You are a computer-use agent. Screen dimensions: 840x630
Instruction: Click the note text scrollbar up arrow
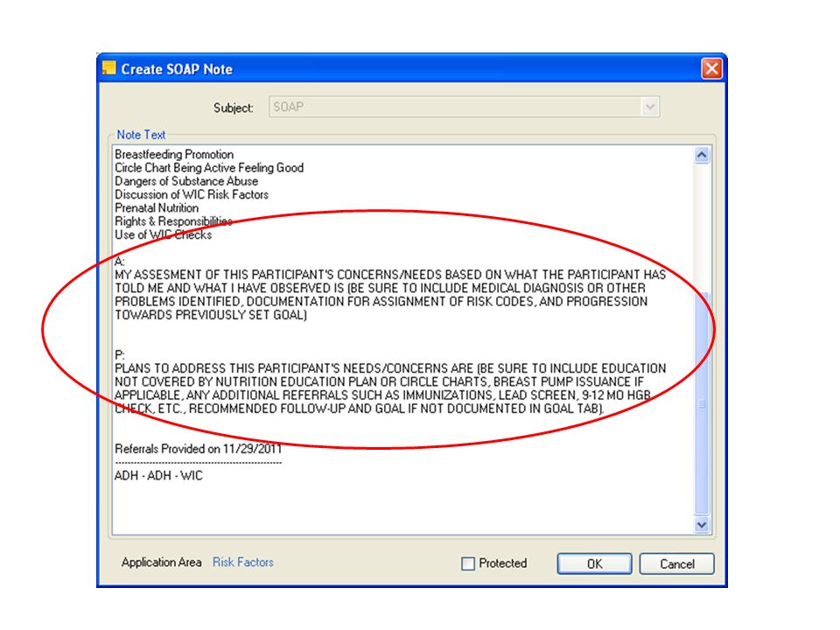701,156
